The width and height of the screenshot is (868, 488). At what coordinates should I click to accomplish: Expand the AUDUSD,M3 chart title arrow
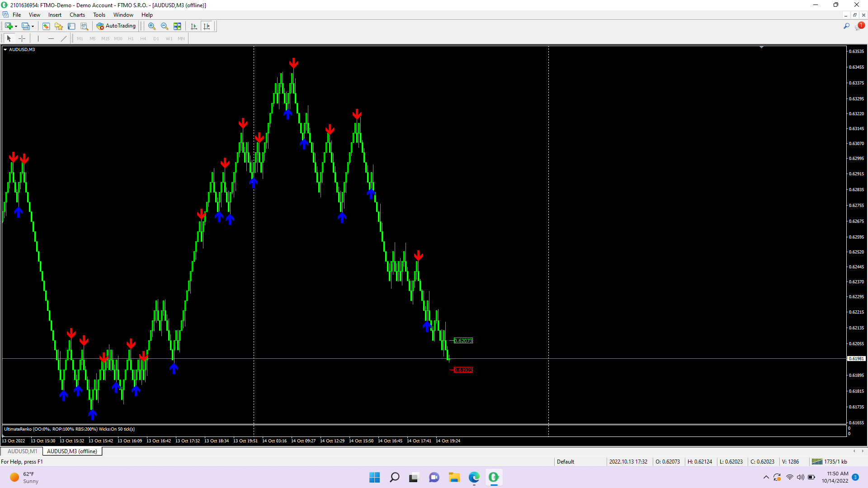point(5,50)
